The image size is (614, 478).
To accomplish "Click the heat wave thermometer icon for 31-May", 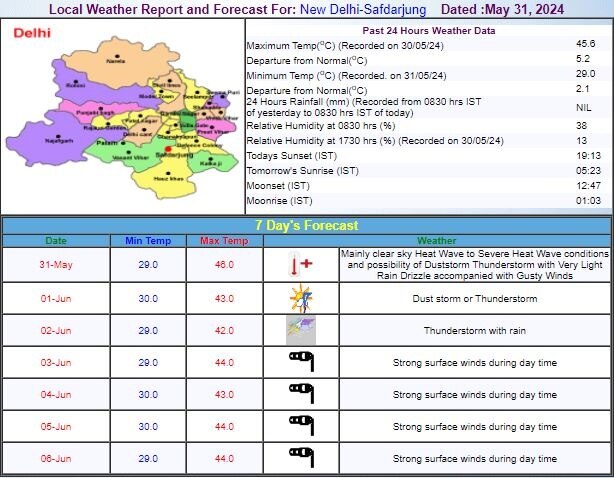I will point(299,266).
